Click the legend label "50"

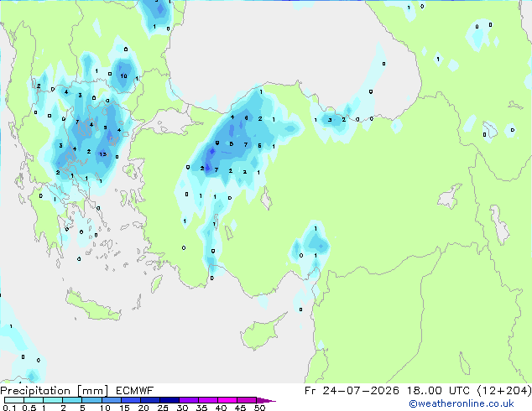[259, 408]
